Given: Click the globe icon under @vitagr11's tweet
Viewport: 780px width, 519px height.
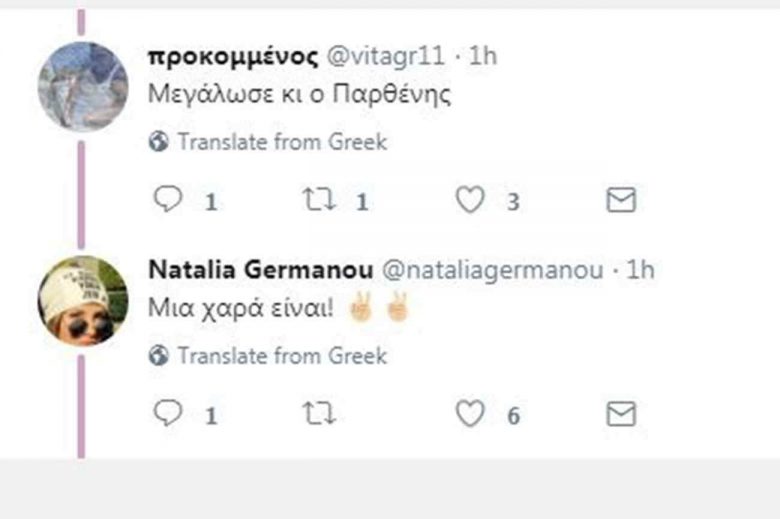Looking at the screenshot, I should pos(158,142).
